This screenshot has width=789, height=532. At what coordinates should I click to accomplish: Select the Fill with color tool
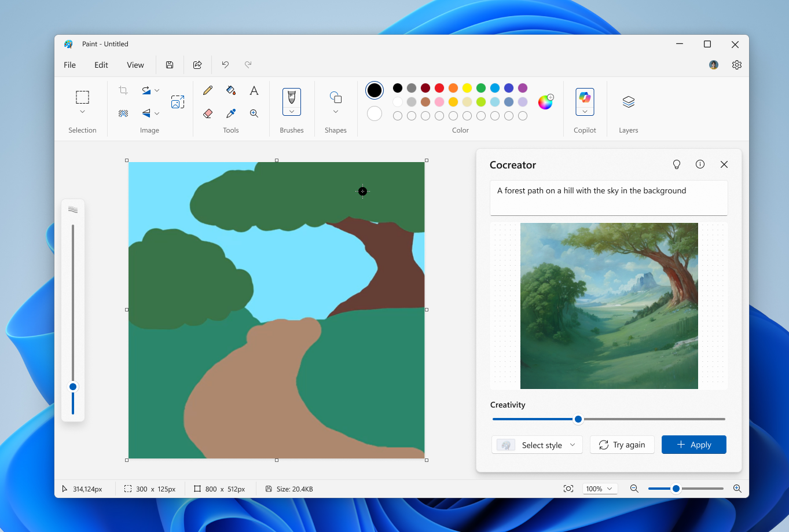point(230,90)
